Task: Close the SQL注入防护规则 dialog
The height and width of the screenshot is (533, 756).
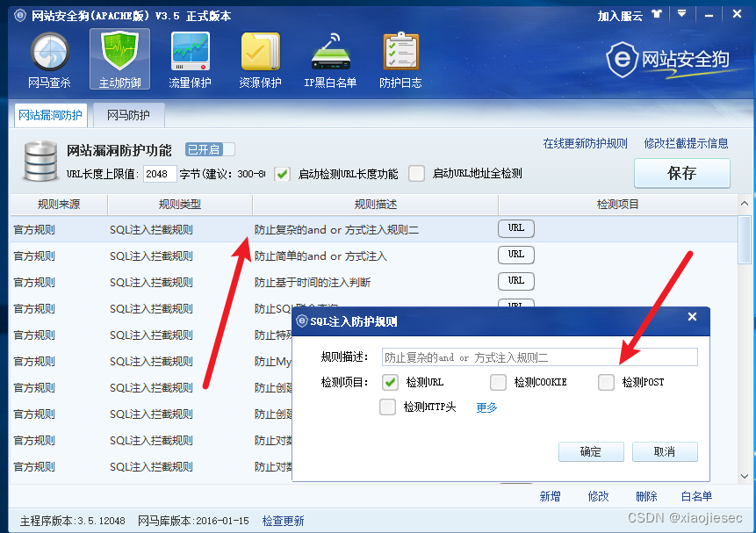Action: pos(693,317)
